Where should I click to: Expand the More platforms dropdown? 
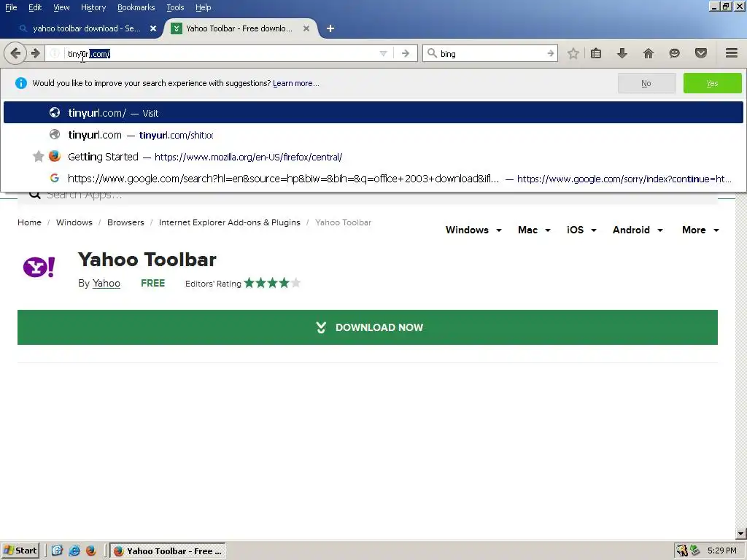pos(700,230)
